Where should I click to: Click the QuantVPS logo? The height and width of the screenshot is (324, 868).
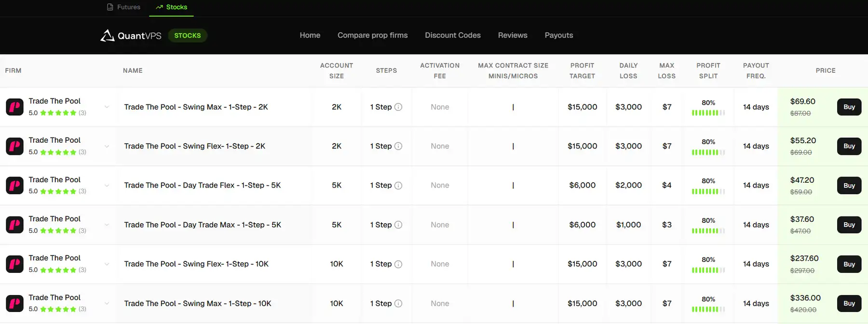[131, 36]
